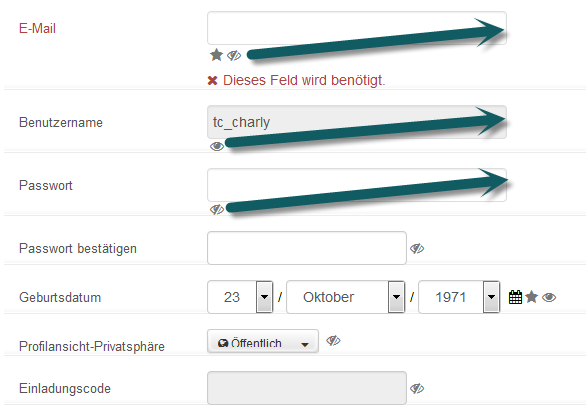
Task: Click the star icon below the E-Mail field
Action: pos(216,55)
